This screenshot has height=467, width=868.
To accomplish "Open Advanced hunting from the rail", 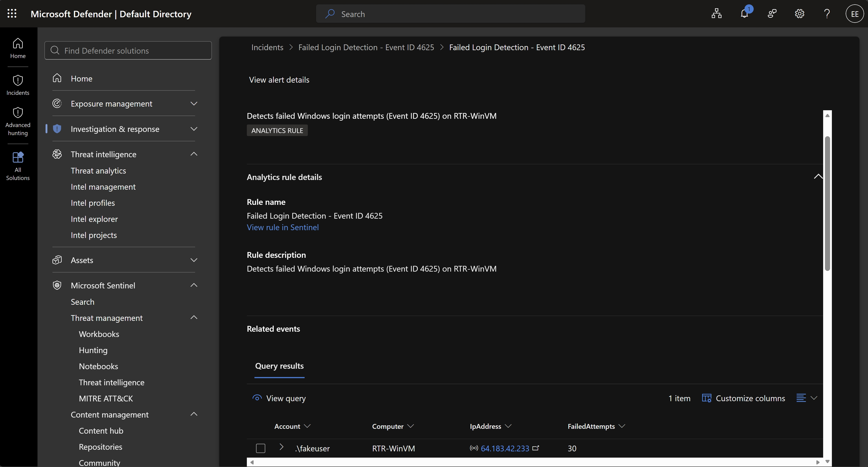I will pos(18,122).
